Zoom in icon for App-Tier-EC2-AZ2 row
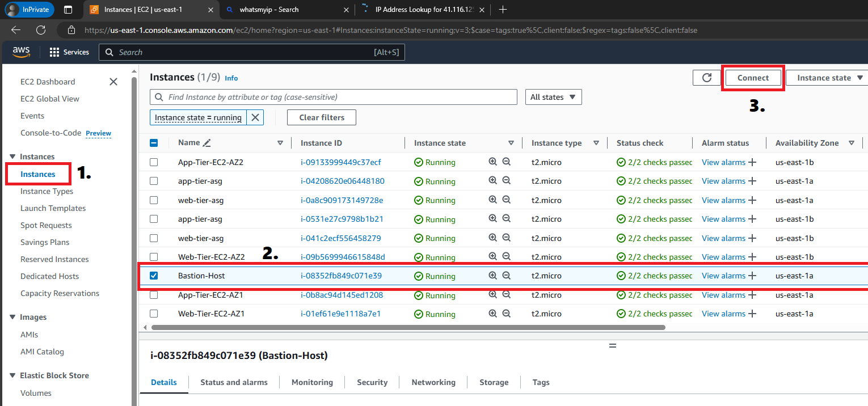Image resolution: width=868 pixels, height=406 pixels. click(493, 162)
